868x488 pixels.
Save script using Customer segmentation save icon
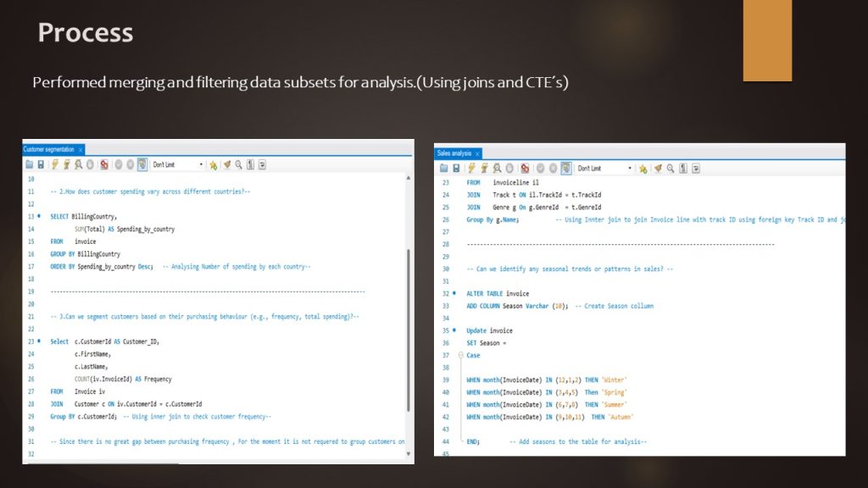tap(40, 164)
